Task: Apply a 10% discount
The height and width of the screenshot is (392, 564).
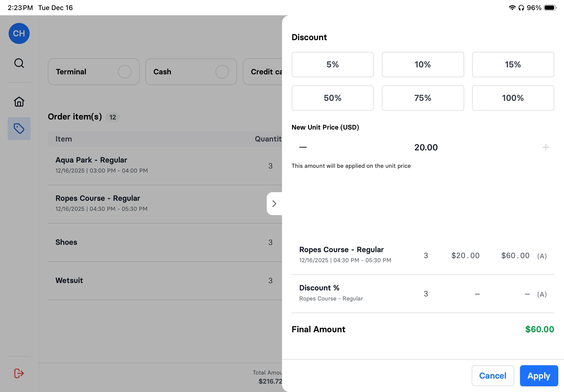Action: pyautogui.click(x=423, y=65)
